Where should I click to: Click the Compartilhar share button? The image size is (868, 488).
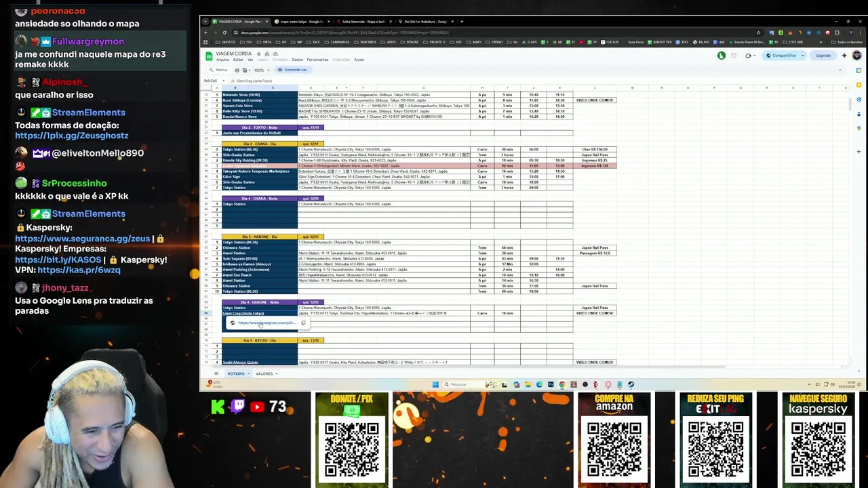click(781, 56)
